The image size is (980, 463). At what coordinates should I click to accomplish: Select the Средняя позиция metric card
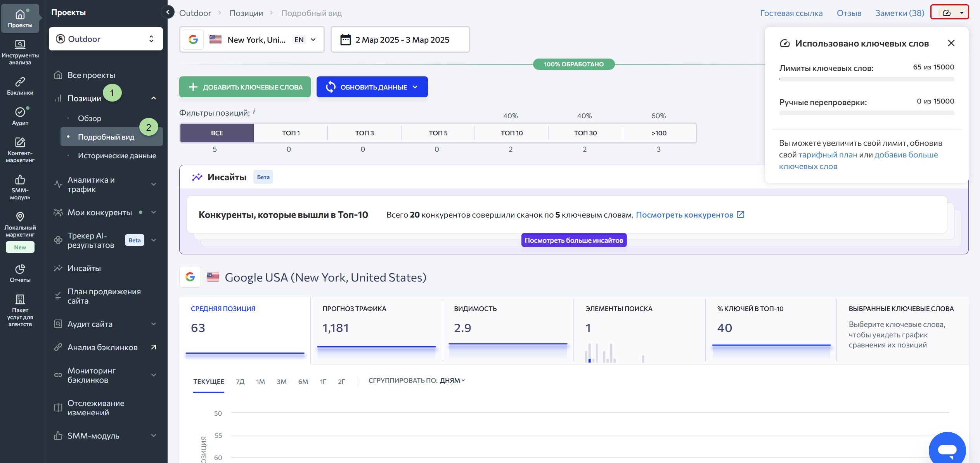click(245, 330)
